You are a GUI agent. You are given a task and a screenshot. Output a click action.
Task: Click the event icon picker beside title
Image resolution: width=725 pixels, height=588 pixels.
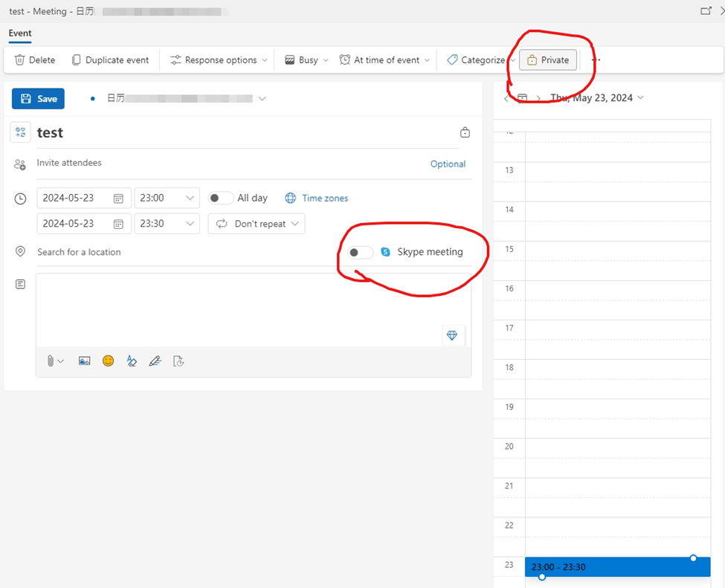(x=20, y=132)
